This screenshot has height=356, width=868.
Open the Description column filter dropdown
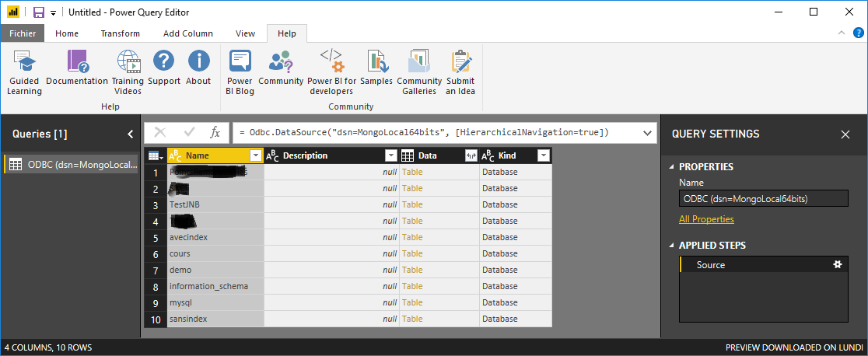390,156
